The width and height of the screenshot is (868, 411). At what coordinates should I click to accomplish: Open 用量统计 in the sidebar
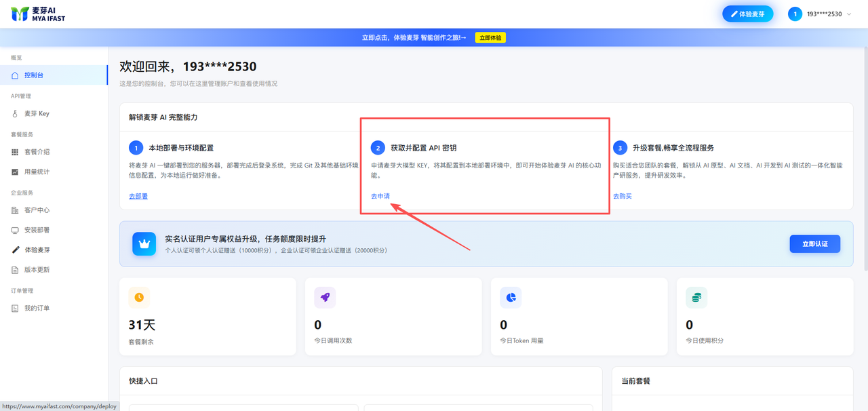54,172
